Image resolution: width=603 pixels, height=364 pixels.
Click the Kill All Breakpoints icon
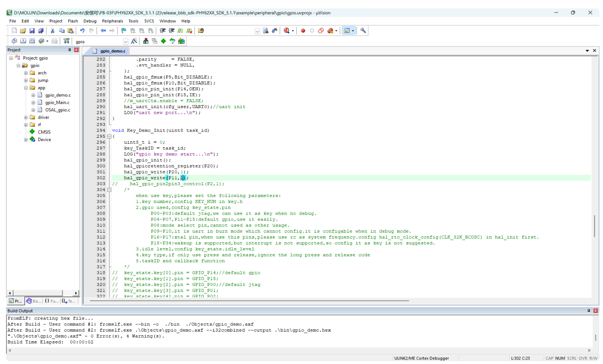tap(330, 30)
